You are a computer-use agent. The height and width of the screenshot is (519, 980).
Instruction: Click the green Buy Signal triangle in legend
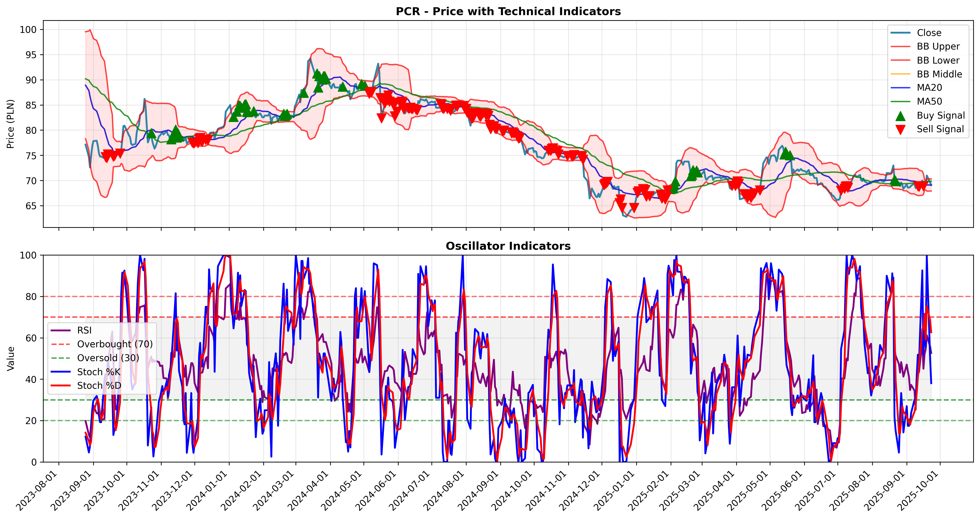900,116
